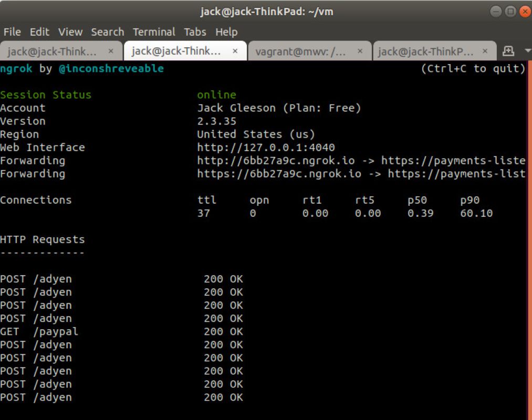Open the Tabs menu
This screenshot has width=532, height=420.
pos(195,32)
